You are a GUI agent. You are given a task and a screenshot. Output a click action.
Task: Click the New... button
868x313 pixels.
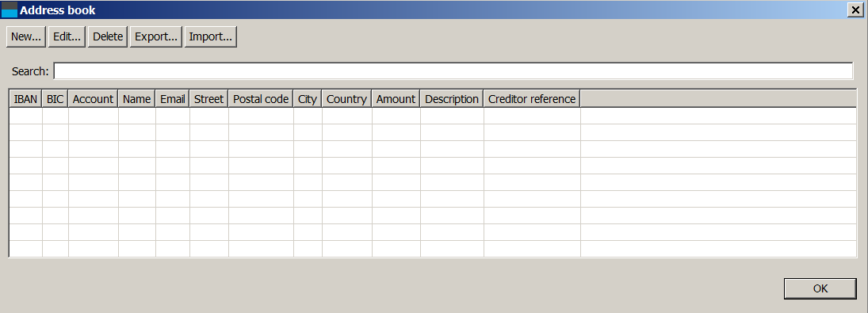pos(26,36)
